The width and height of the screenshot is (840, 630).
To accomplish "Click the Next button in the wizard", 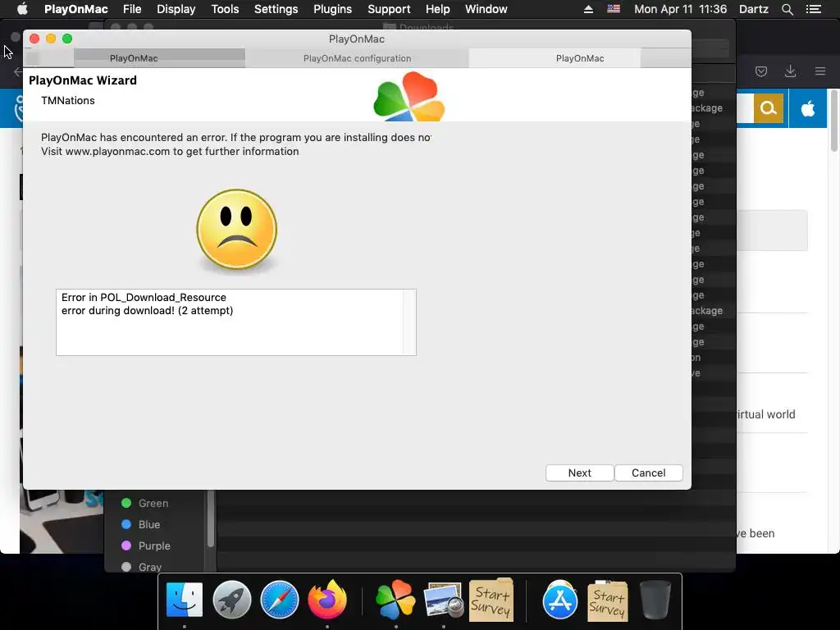I will (x=579, y=473).
